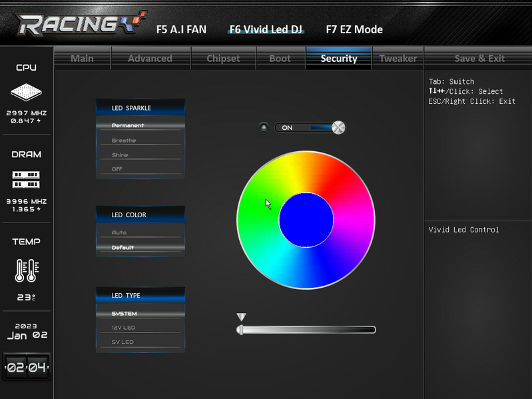
Task: Pick magenta on the color wheel
Action: (x=354, y=220)
